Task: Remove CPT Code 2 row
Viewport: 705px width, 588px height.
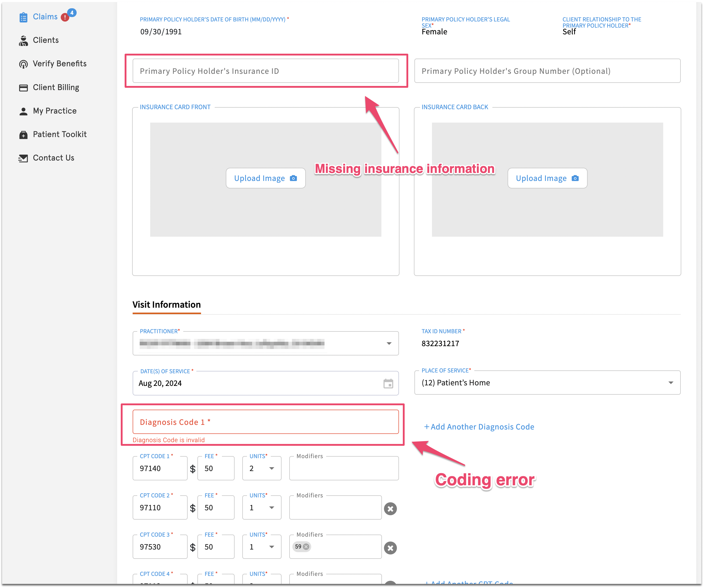Action: (390, 509)
